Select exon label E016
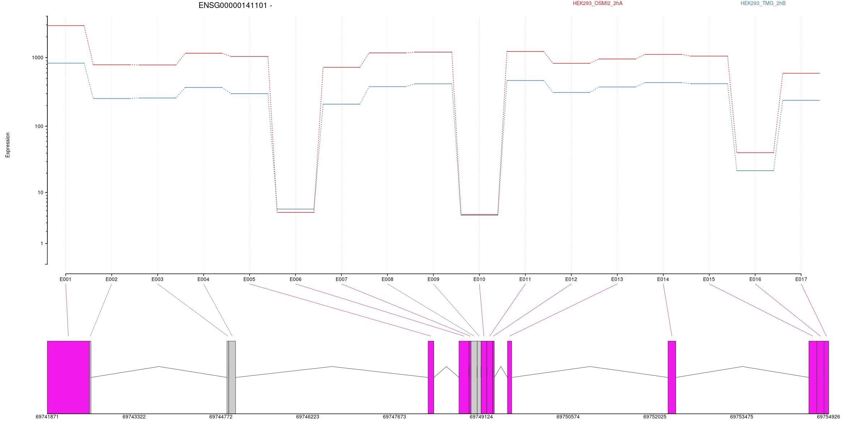 (x=755, y=279)
